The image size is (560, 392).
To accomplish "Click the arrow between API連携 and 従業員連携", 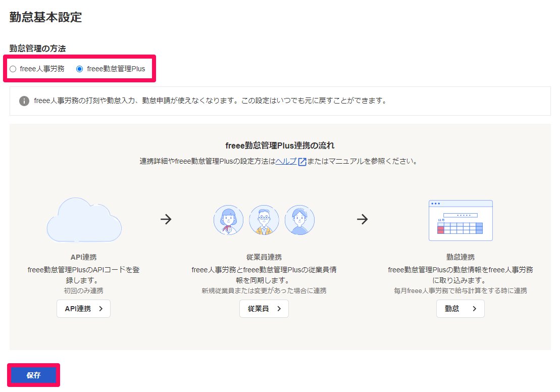I will click(166, 219).
